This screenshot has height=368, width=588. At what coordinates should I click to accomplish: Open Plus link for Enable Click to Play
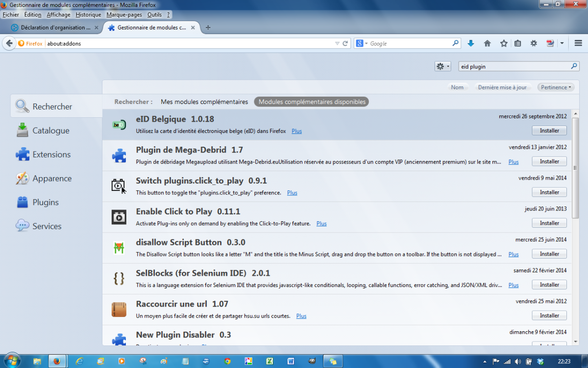tap(321, 224)
